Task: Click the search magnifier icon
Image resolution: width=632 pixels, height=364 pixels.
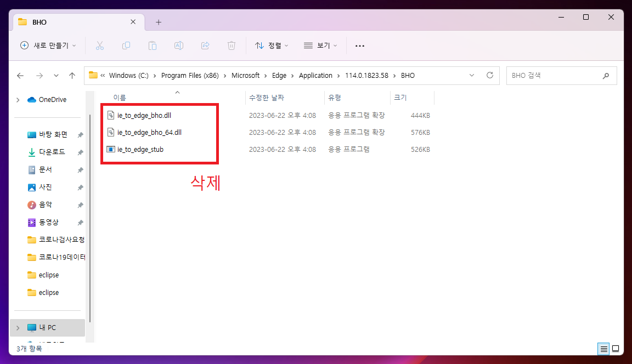Action: pyautogui.click(x=606, y=76)
